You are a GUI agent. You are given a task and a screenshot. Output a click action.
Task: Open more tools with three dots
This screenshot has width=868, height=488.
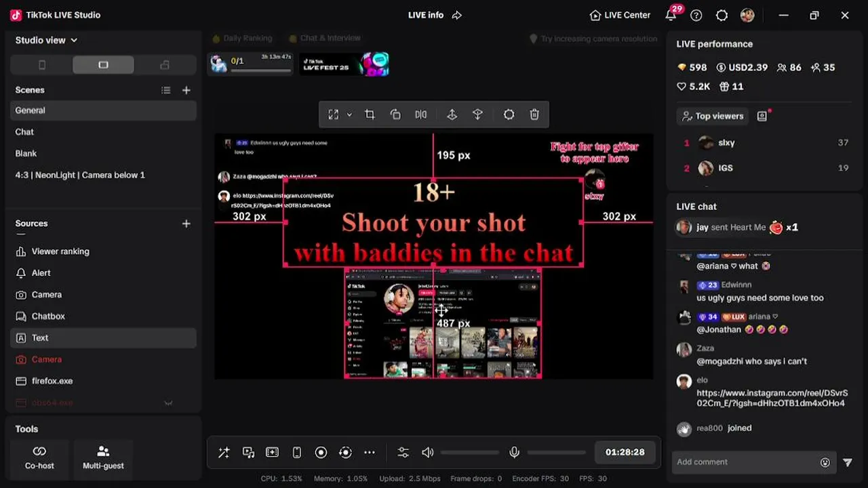click(x=370, y=452)
